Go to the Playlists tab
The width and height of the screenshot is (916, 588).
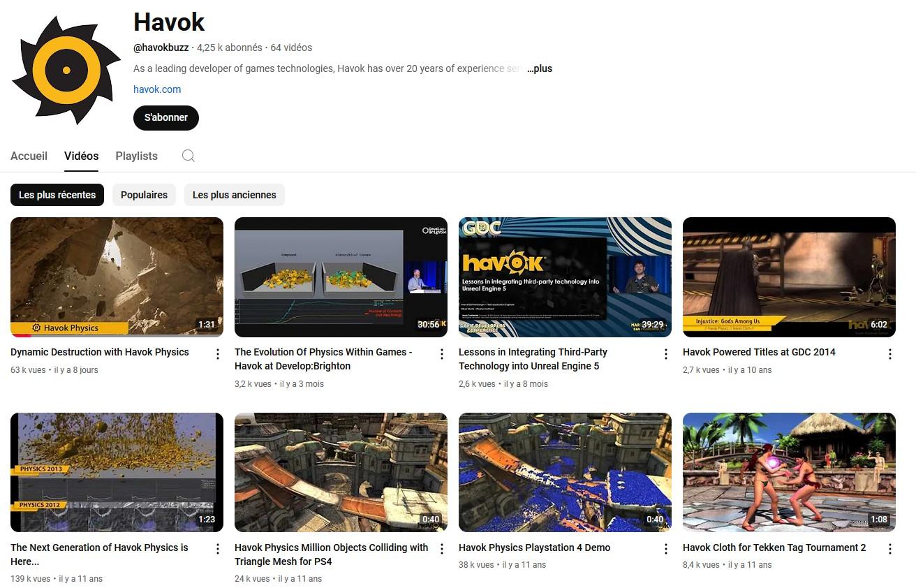136,156
